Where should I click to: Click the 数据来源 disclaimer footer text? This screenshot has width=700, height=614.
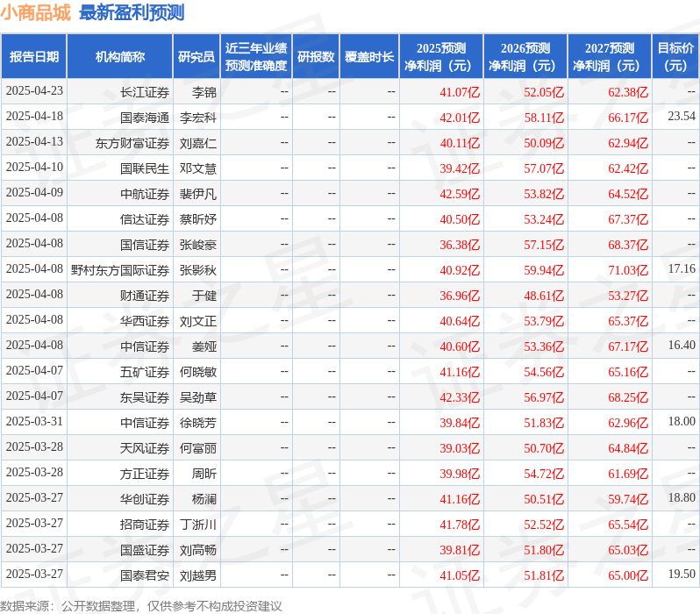pyautogui.click(x=141, y=606)
